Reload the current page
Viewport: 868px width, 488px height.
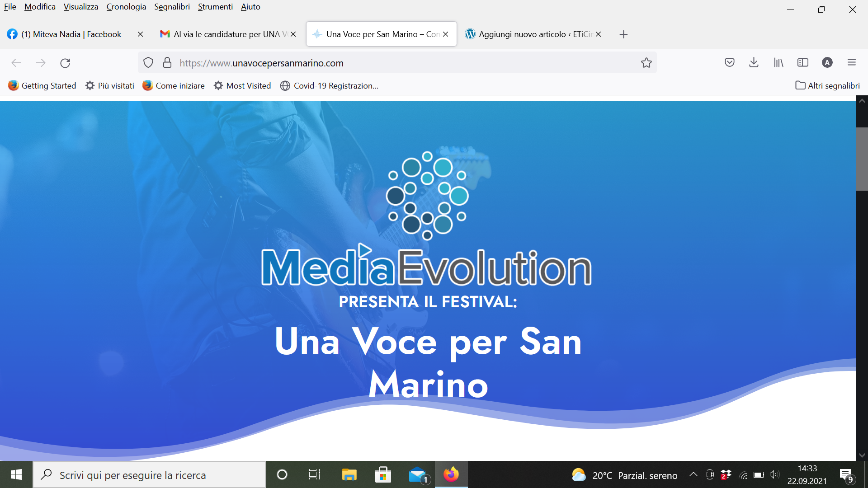click(x=65, y=63)
